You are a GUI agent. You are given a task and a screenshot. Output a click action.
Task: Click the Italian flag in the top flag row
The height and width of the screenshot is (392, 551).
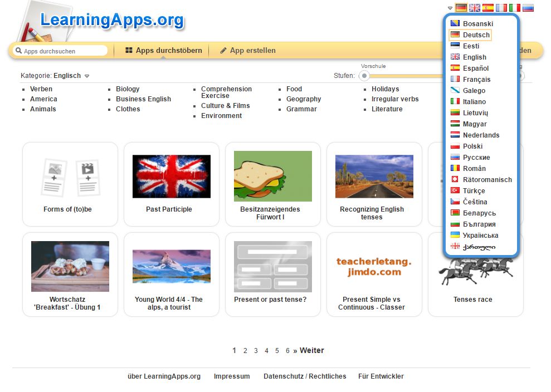[514, 8]
